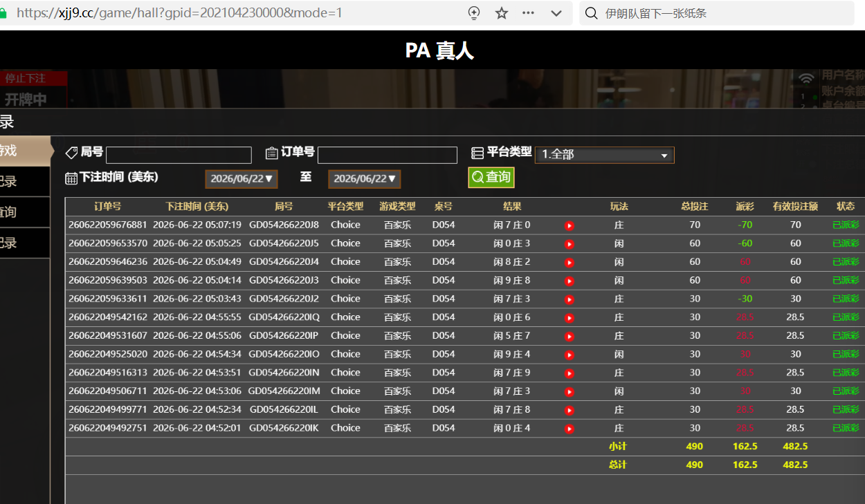Click the WiFi signal icon in game header
This screenshot has width=865, height=504.
806,78
